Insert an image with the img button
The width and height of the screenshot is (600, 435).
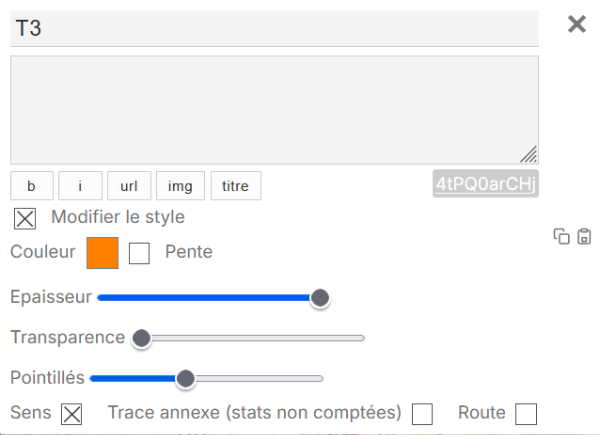click(x=180, y=185)
